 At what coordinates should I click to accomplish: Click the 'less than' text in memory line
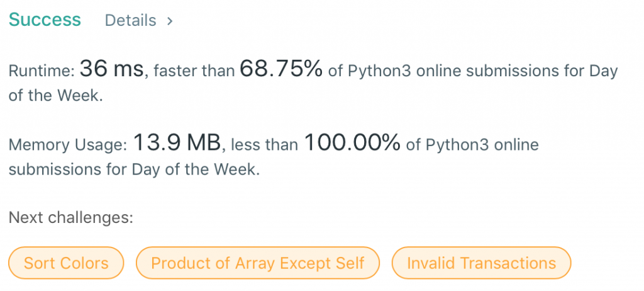tap(265, 146)
